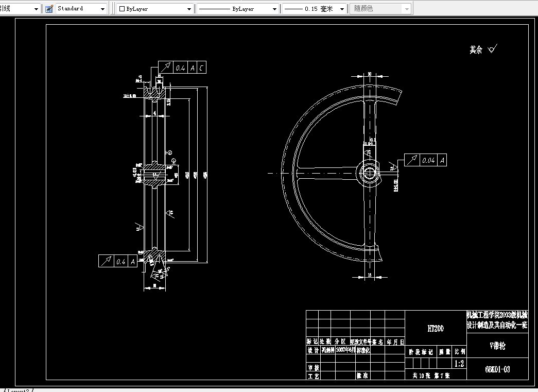Select the 标准化 cell in title block
The width and height of the screenshot is (538, 392).
[363, 350]
